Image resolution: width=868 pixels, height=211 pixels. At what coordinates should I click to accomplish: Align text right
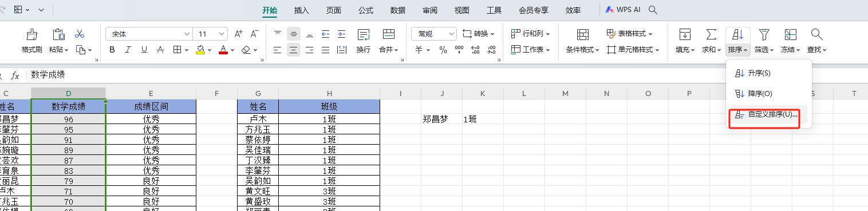coord(310,50)
